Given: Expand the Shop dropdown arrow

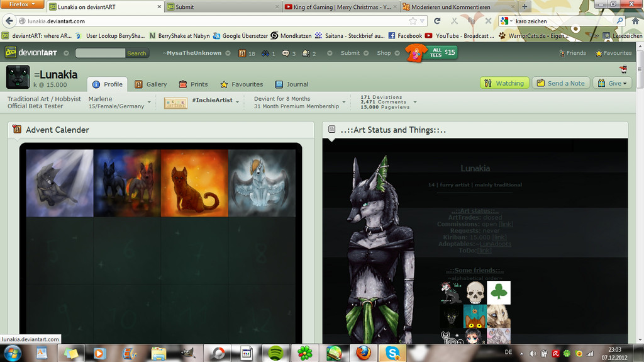Looking at the screenshot, I should (397, 53).
